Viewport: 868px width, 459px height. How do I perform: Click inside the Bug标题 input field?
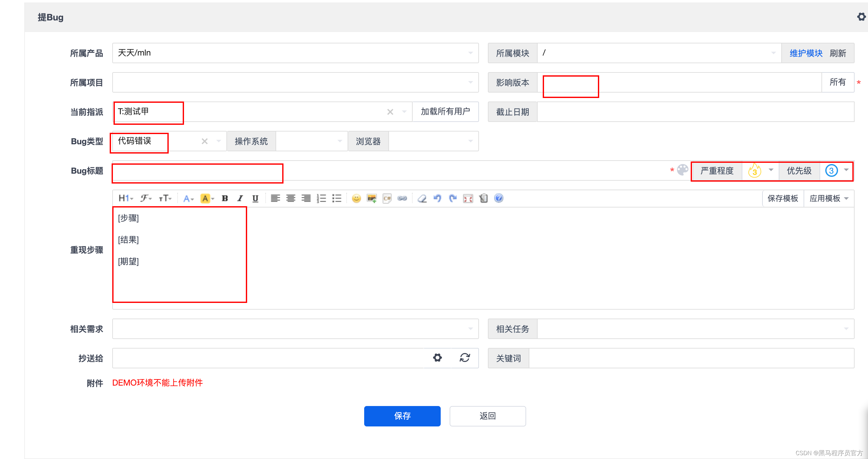coord(197,172)
